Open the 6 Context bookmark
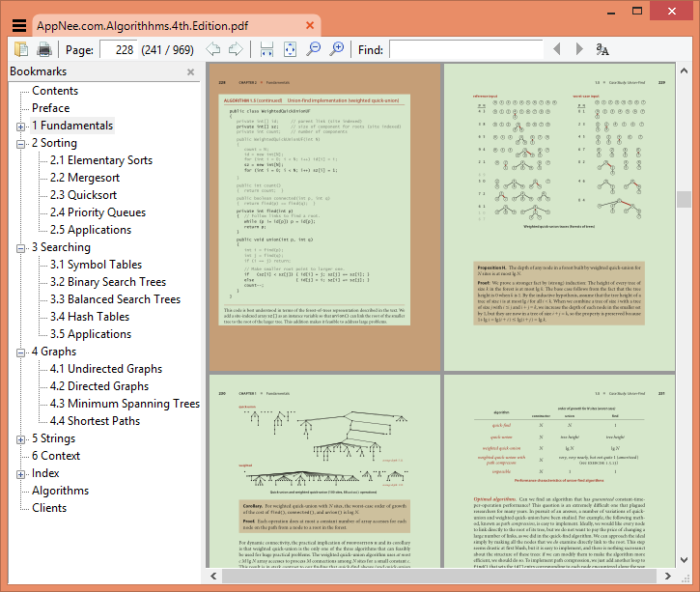 [x=56, y=456]
